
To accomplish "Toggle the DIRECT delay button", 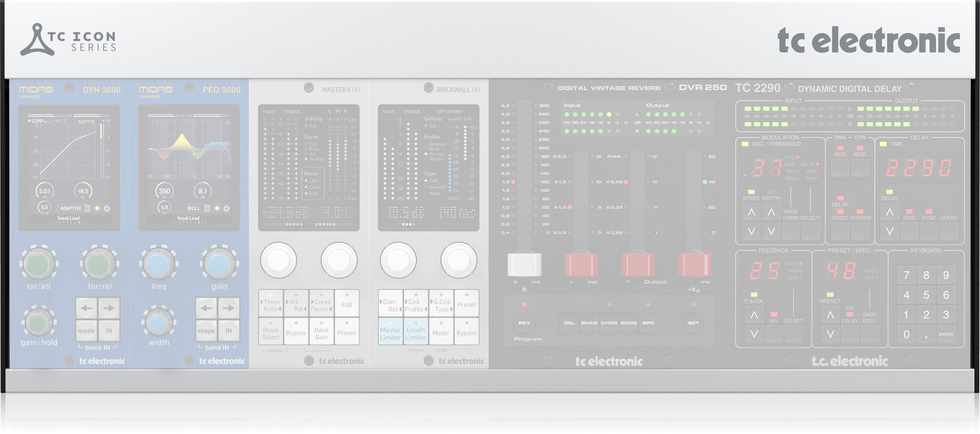I will (x=841, y=231).
